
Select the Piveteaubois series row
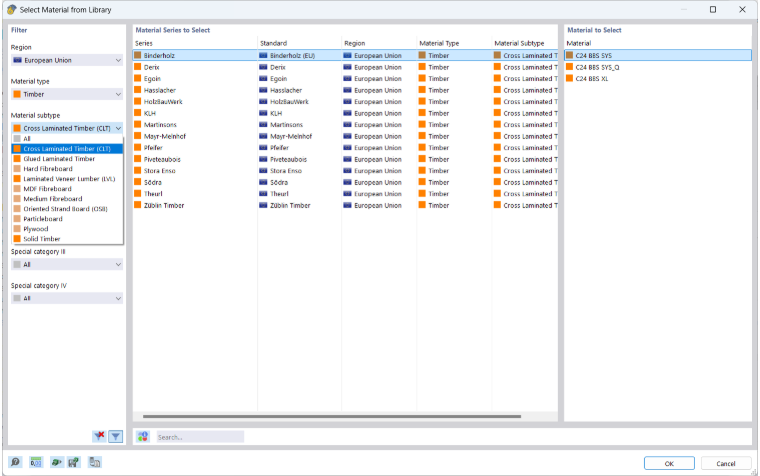point(345,159)
